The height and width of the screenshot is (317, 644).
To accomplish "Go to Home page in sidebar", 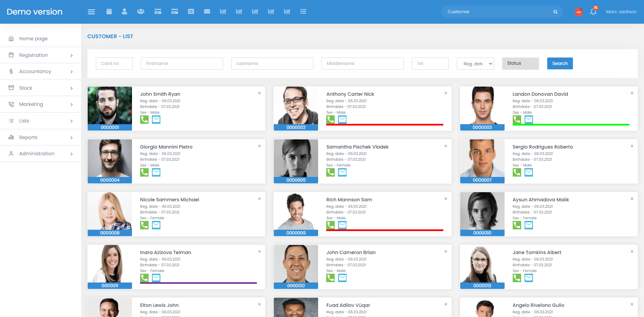I will (x=33, y=39).
